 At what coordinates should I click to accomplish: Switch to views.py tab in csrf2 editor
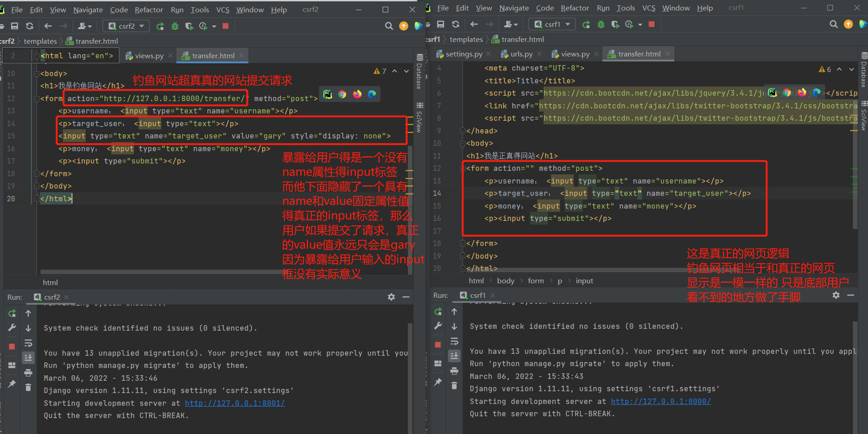click(x=149, y=56)
